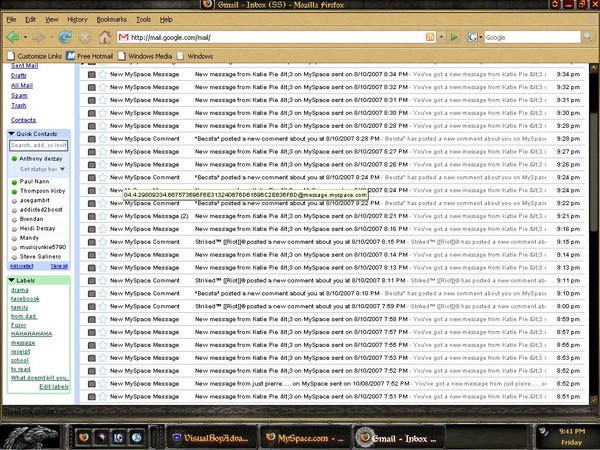The image size is (600, 450).
Task: Collapse the Quick Contacts section
Action: [11, 134]
